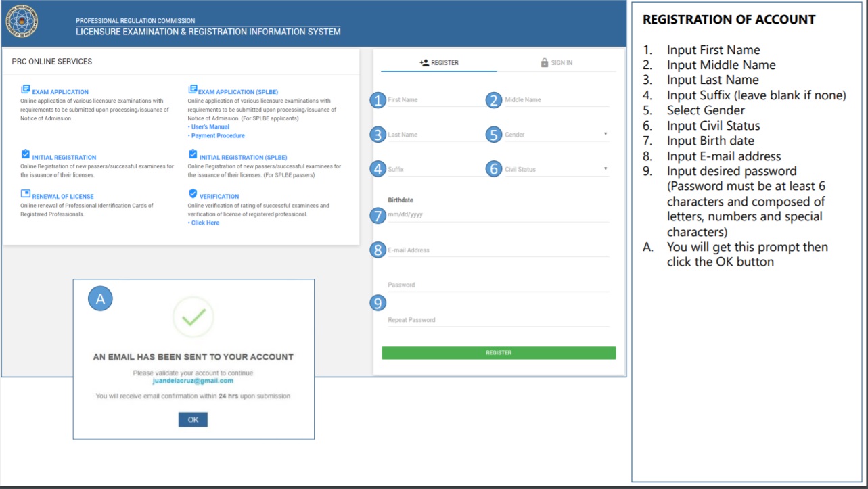This screenshot has width=868, height=489.
Task: Click the header title Licensure Examination & Registration
Action: [208, 32]
